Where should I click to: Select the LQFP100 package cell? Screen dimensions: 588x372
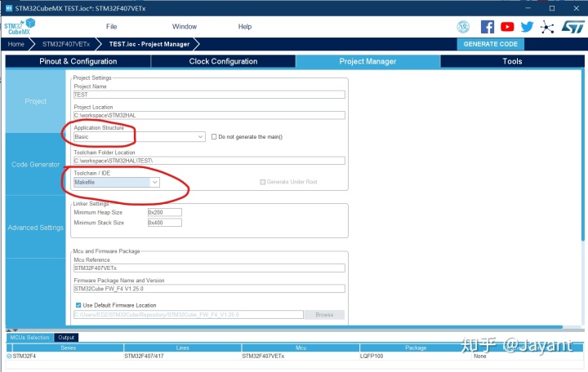416,356
